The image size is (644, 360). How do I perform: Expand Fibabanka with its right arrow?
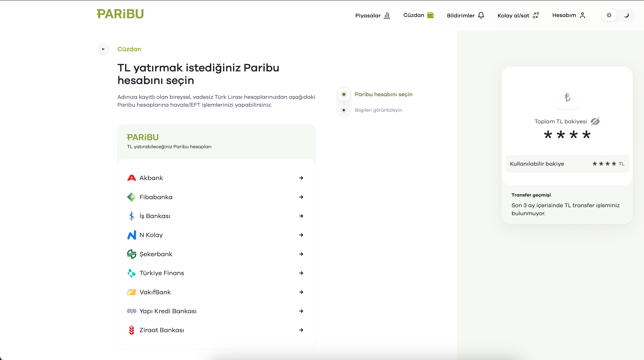(x=301, y=197)
